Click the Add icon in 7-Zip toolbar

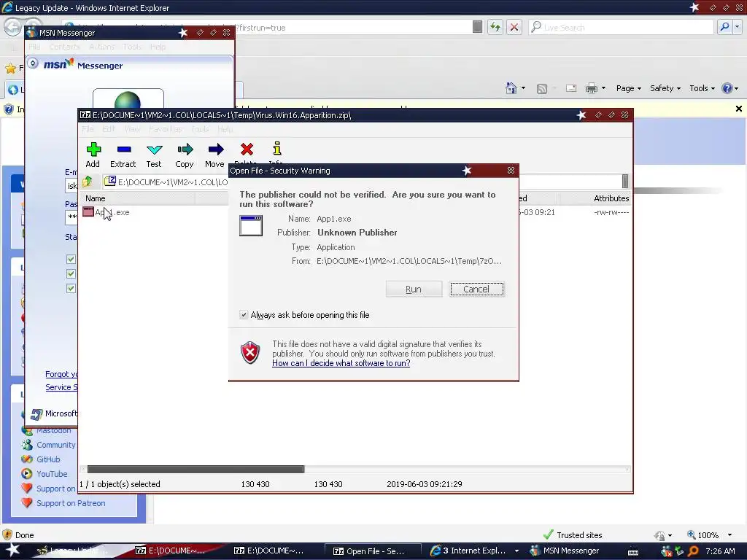pos(93,149)
